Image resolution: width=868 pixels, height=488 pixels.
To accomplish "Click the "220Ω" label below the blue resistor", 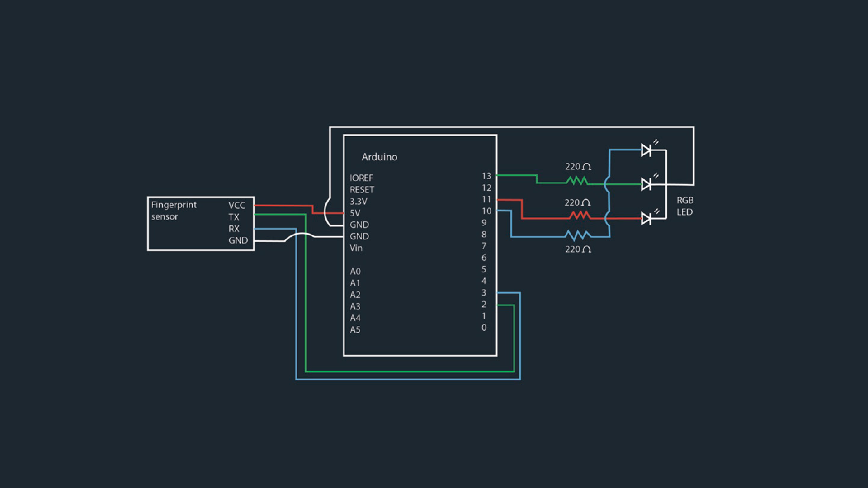I will pos(578,249).
